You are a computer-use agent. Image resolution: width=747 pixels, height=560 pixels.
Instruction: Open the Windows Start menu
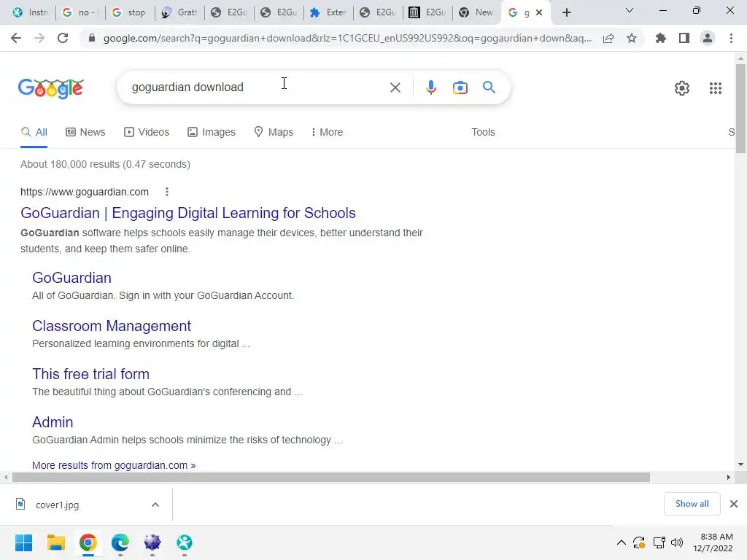click(x=23, y=542)
